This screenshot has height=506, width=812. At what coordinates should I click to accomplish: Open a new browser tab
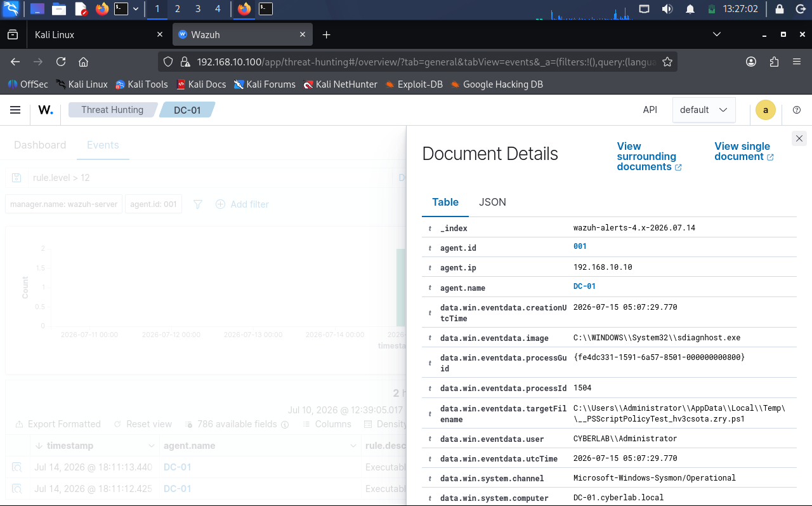326,35
